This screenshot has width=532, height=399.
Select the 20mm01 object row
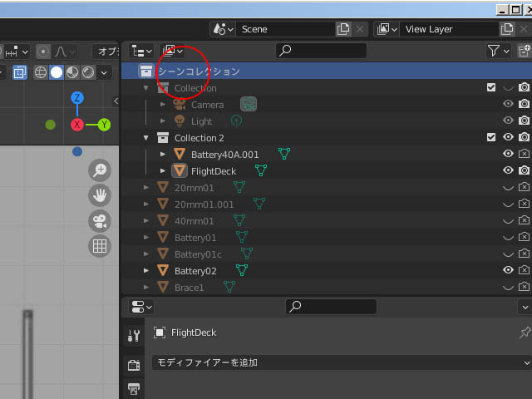[327, 188]
